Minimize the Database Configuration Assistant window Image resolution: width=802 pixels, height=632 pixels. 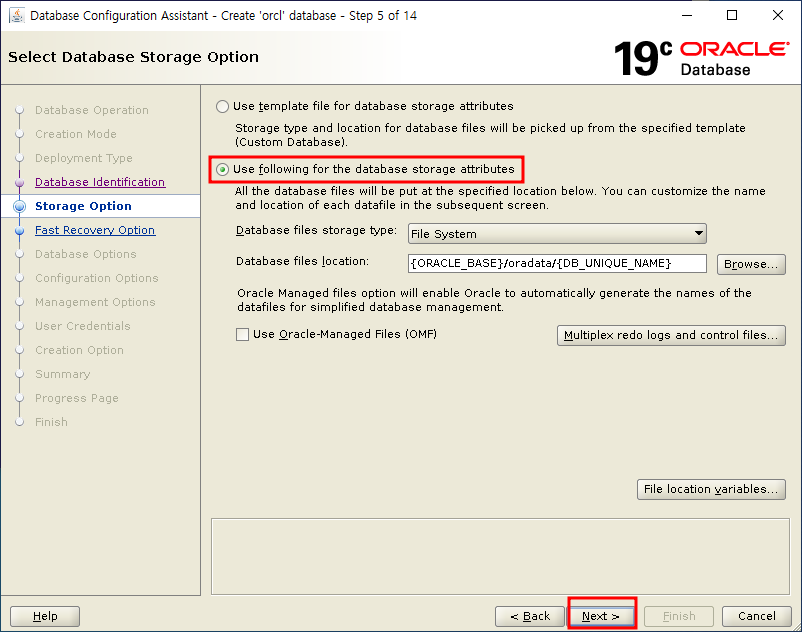(x=687, y=15)
